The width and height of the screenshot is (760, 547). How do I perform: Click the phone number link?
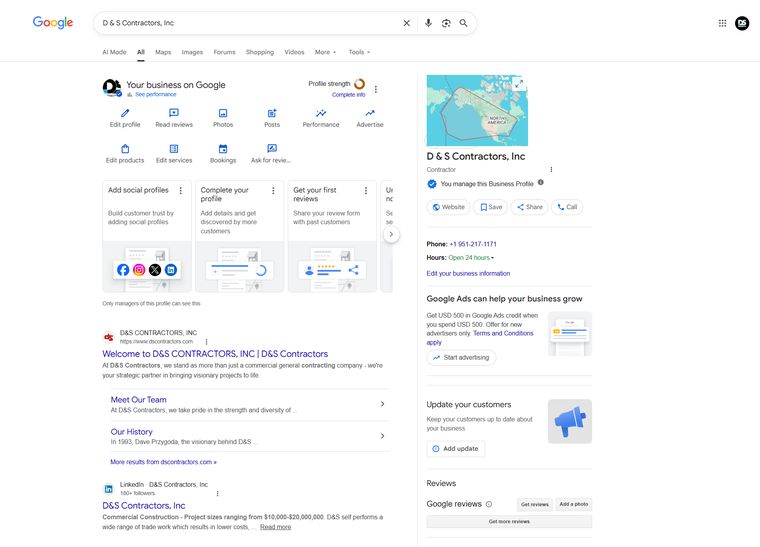pyautogui.click(x=473, y=244)
